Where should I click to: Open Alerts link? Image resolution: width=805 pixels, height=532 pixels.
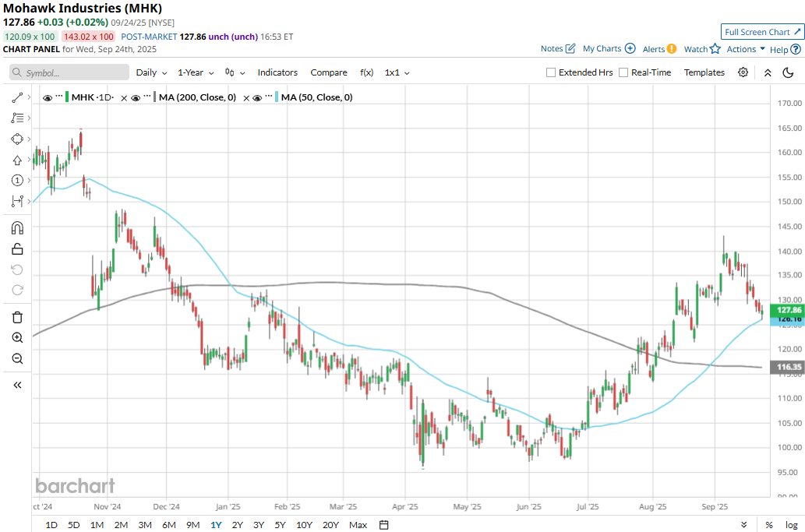pyautogui.click(x=659, y=49)
